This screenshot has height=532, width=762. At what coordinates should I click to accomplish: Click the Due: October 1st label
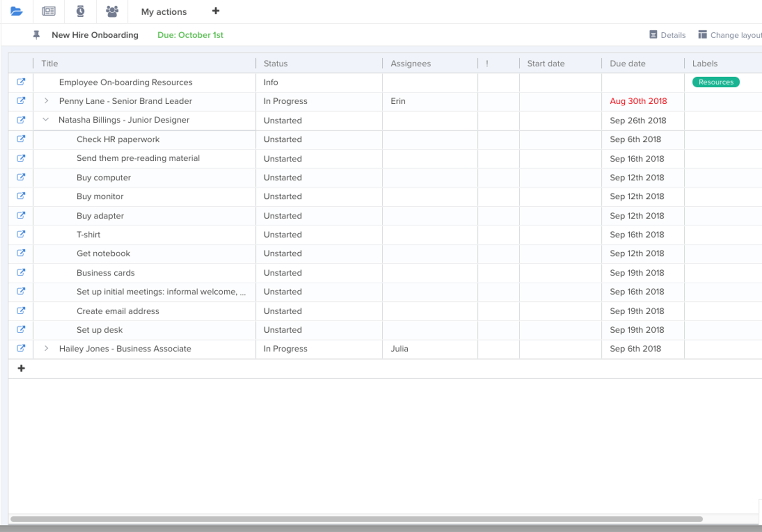pyautogui.click(x=190, y=35)
